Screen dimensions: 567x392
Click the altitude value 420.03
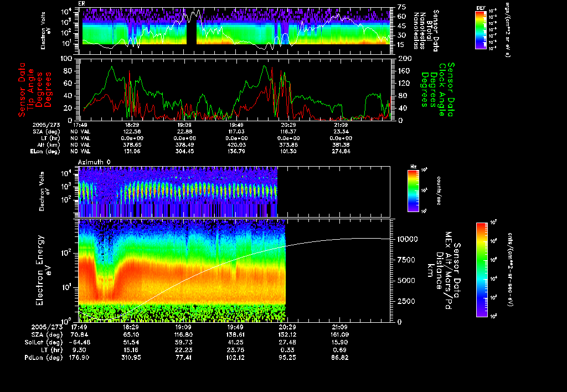(236, 145)
